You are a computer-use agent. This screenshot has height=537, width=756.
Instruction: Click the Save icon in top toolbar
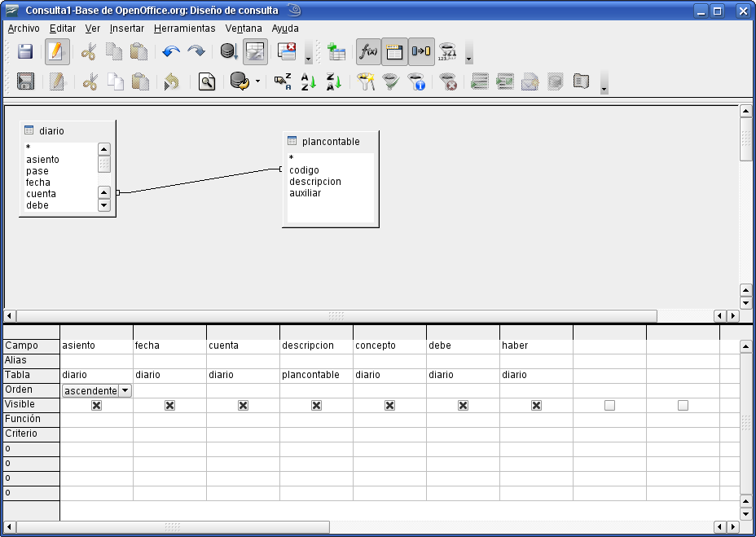(x=25, y=51)
